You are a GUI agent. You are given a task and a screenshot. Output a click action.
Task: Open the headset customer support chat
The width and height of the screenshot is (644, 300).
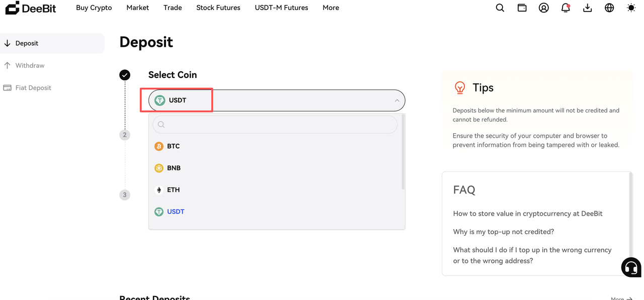point(631,267)
